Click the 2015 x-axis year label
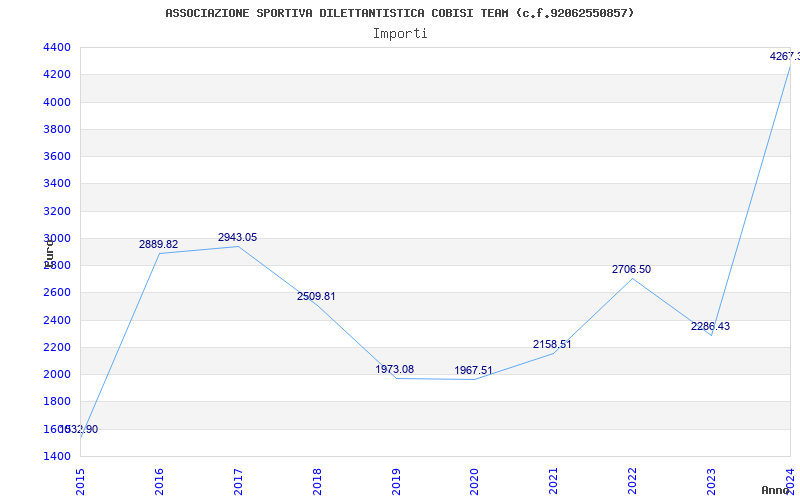This screenshot has width=800, height=500. pyautogui.click(x=80, y=481)
